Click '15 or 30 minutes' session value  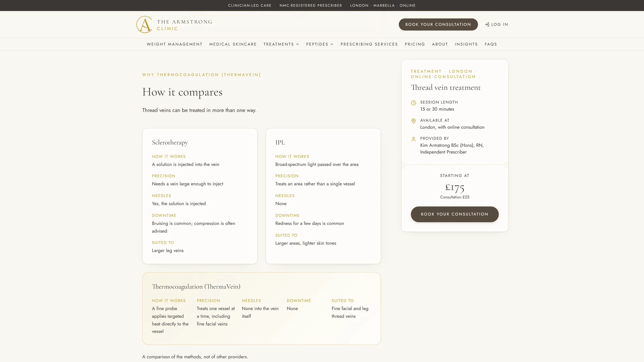437,109
